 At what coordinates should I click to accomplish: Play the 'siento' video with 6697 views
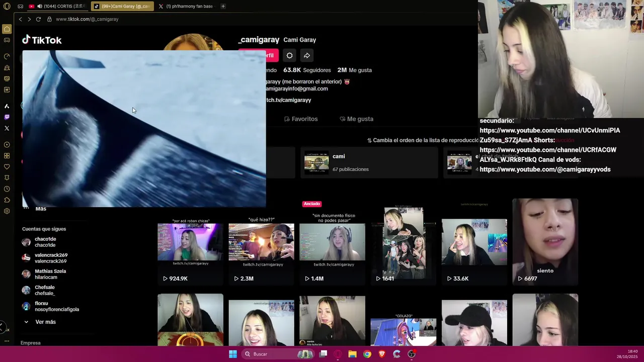click(x=545, y=242)
